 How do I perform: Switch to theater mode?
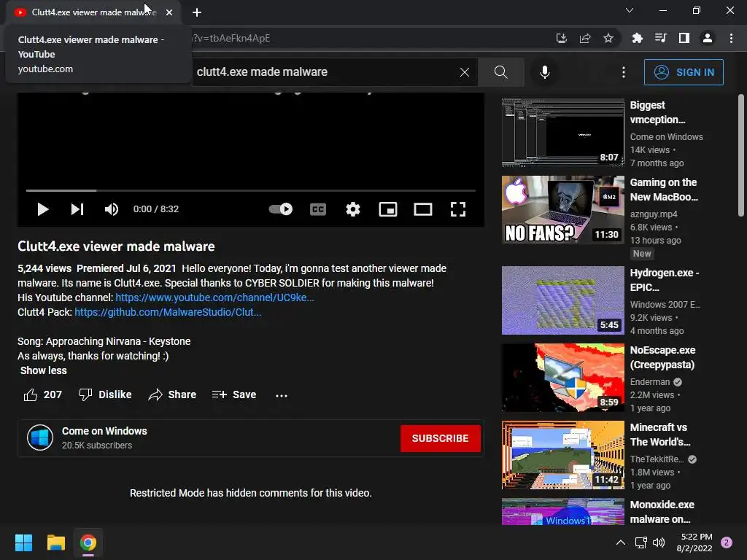click(x=422, y=209)
